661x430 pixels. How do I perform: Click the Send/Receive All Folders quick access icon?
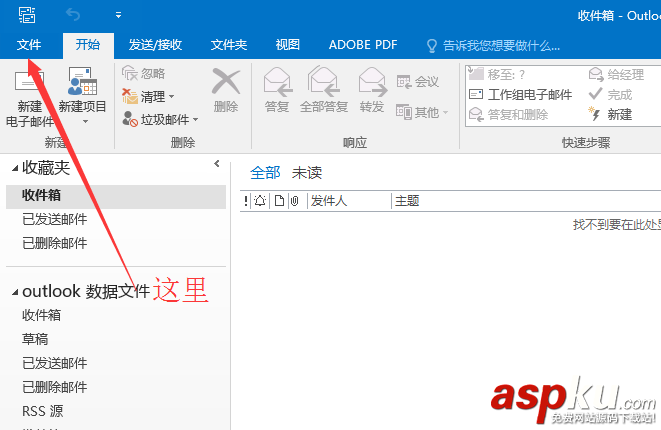pos(27,15)
